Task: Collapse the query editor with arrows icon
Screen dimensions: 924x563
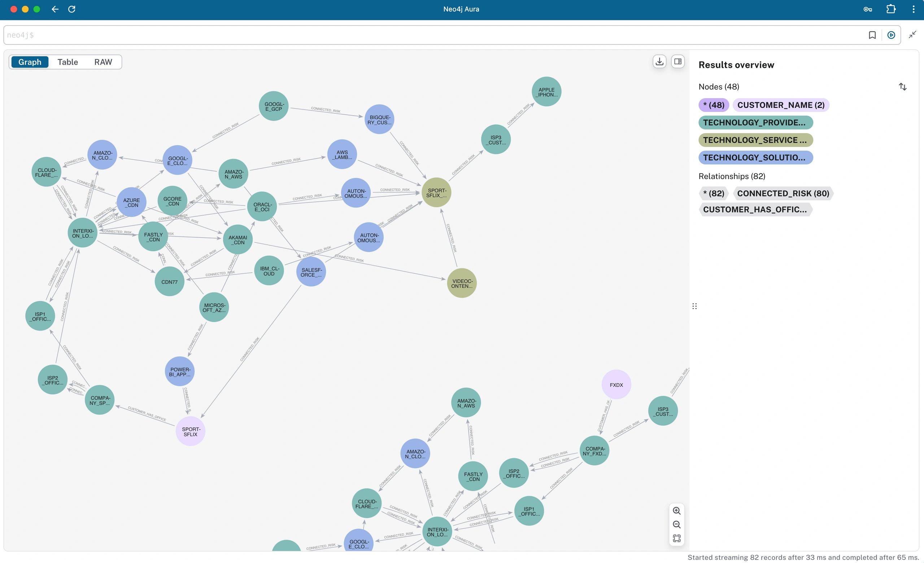Action: pyautogui.click(x=912, y=35)
